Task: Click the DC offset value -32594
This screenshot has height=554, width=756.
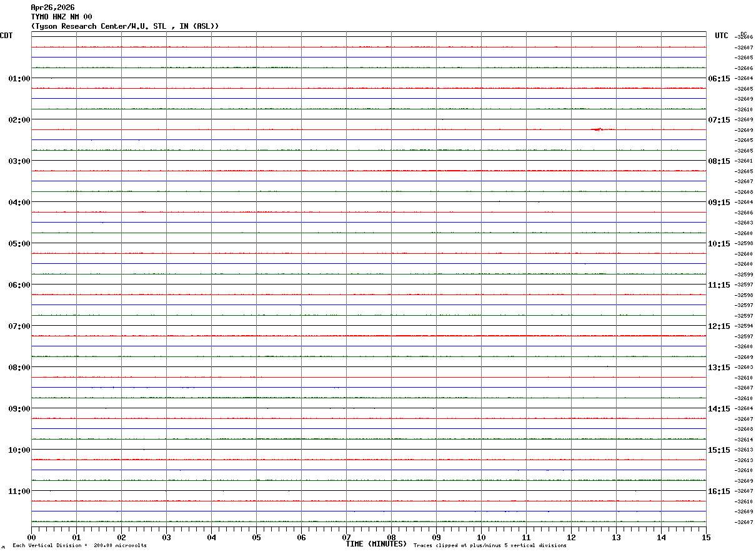Action: [744, 326]
